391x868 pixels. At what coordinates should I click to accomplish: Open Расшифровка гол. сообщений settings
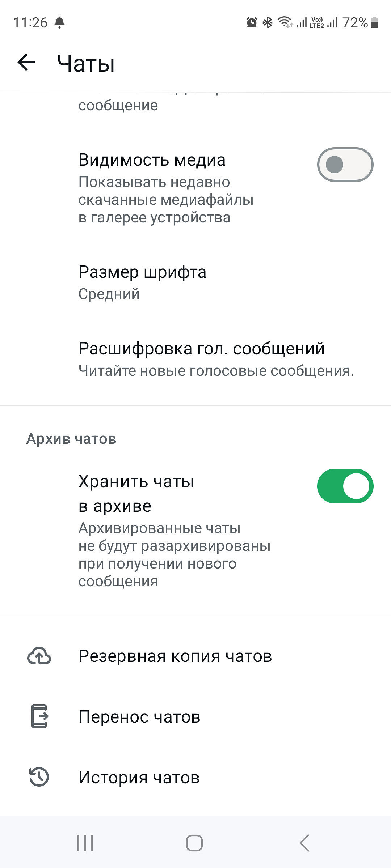coord(201,349)
